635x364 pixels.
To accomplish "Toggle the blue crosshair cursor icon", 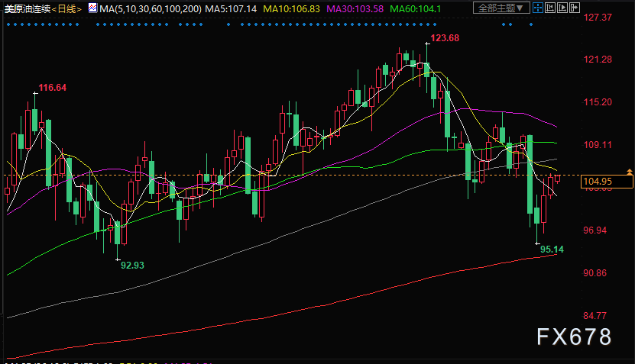I will (x=537, y=8).
